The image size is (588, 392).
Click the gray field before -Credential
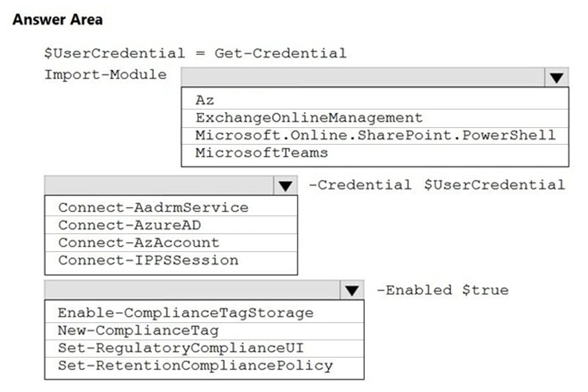[159, 186]
